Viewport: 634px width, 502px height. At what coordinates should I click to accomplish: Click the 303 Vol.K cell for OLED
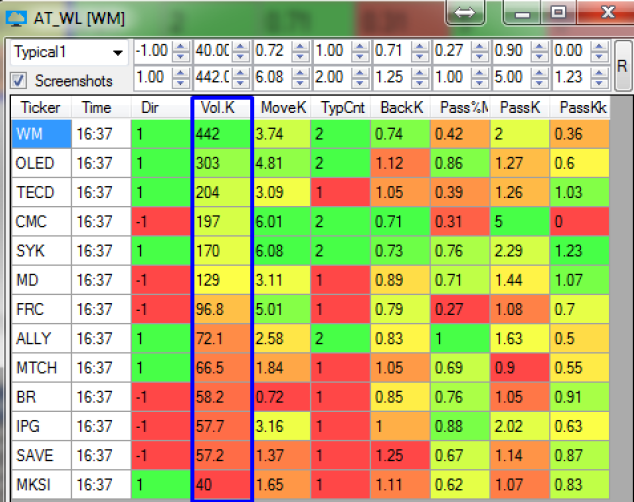(222, 163)
